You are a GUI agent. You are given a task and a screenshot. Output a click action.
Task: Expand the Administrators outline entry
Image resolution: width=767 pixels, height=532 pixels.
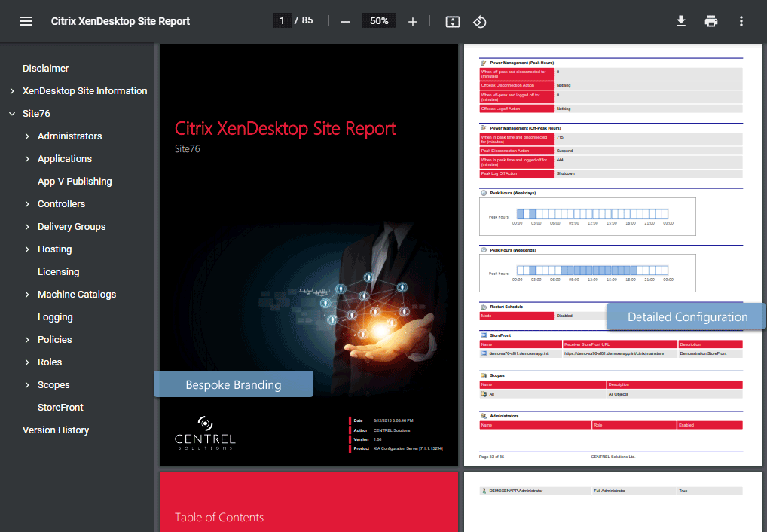27,136
